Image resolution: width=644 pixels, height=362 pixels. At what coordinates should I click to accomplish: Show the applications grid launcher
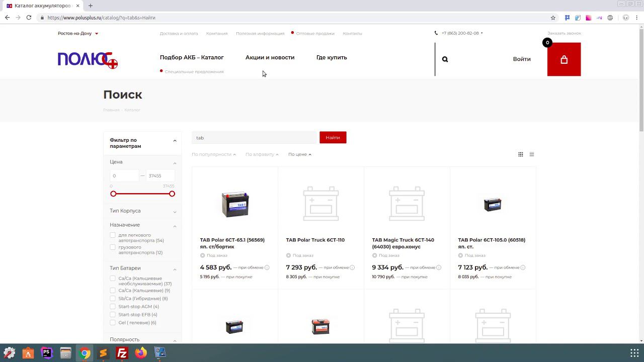634,353
